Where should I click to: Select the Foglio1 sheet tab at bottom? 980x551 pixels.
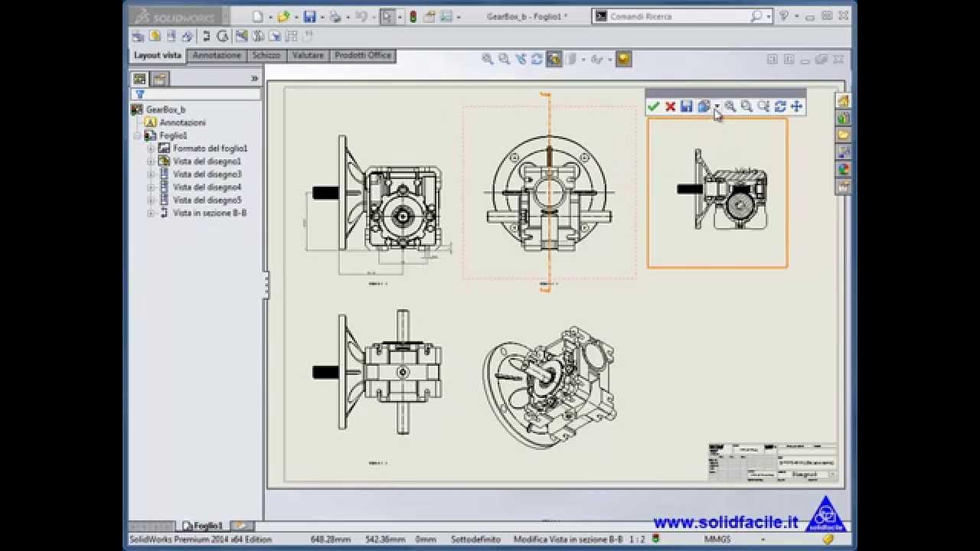[x=203, y=526]
